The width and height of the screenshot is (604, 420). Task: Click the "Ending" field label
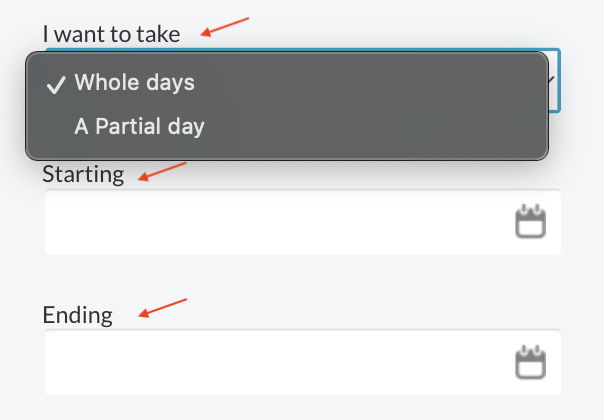pos(77,316)
